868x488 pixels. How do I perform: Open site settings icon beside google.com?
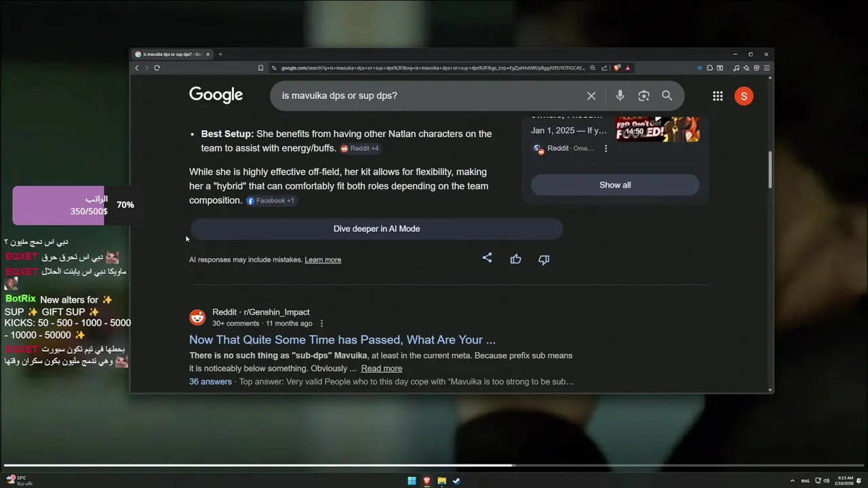pyautogui.click(x=274, y=68)
